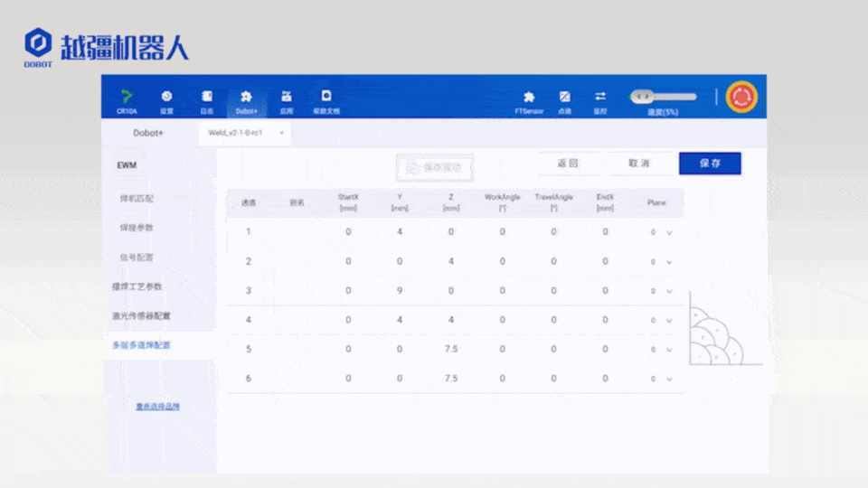Open the 监控 monitor icon

tap(600, 98)
